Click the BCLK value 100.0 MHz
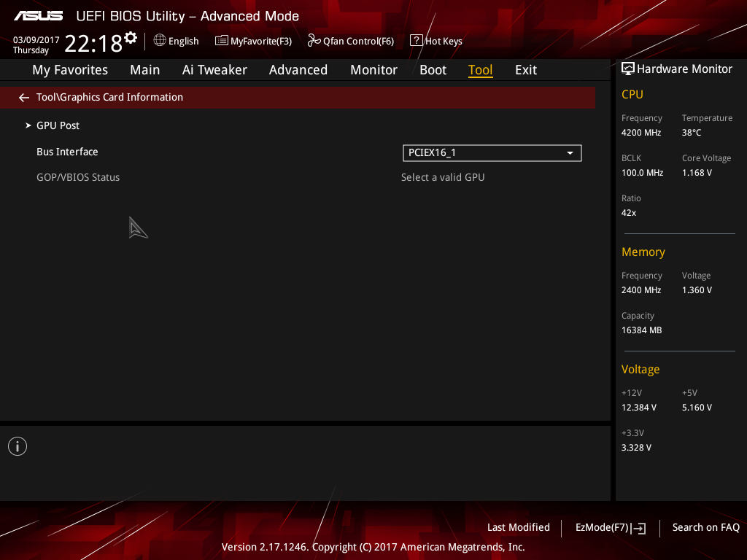Screen dimensions: 747x560 coord(642,173)
